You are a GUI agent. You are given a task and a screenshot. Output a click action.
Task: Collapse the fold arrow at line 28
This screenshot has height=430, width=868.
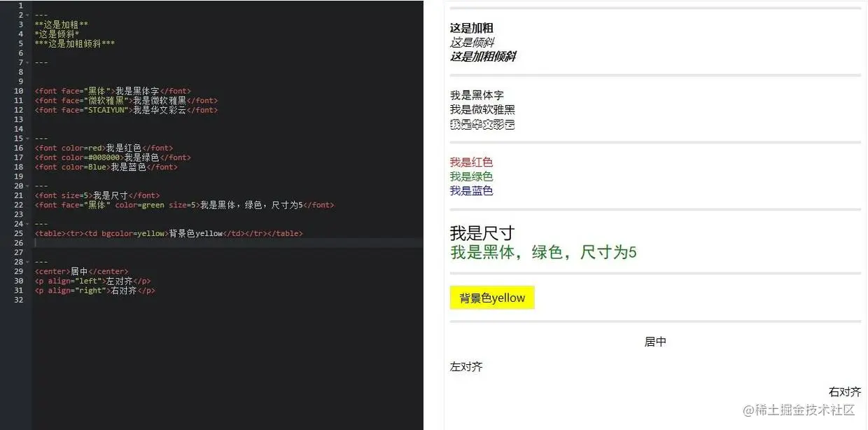(27, 262)
